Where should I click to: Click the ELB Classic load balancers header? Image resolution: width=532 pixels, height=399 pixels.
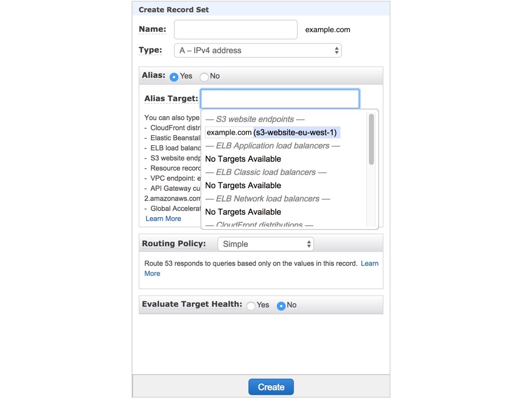tap(265, 172)
